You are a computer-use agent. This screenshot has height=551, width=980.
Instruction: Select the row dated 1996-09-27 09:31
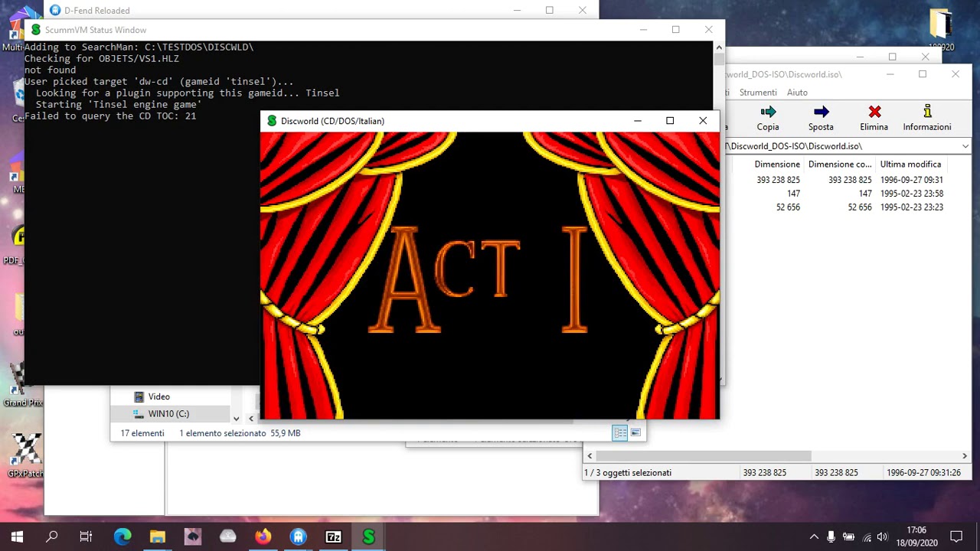pos(838,180)
